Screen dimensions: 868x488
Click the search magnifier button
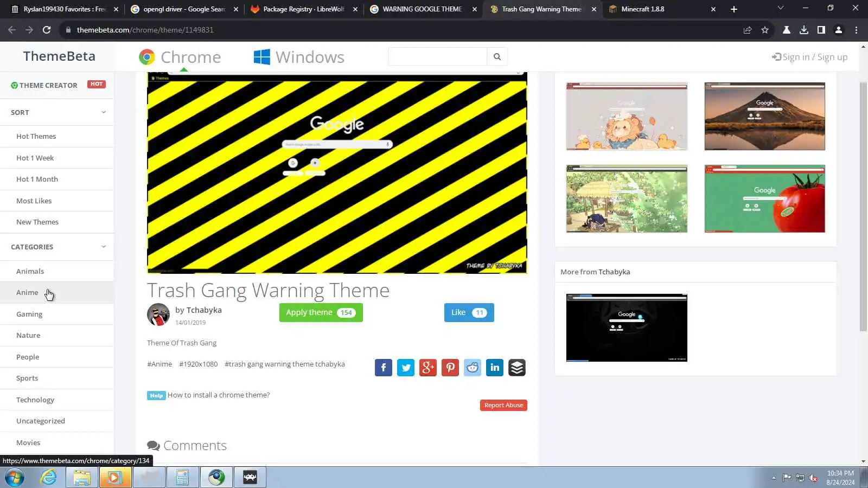[x=497, y=56]
